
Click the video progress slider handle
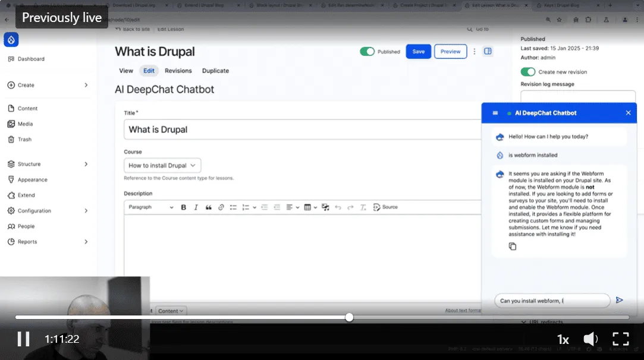349,317
